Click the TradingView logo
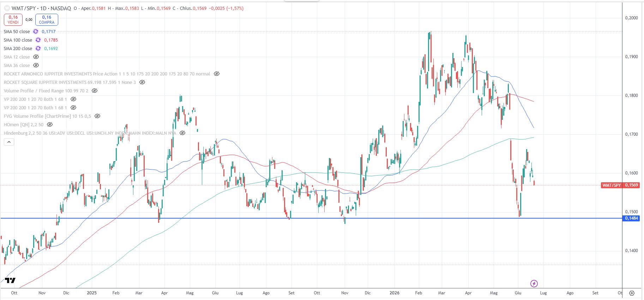 coord(10,281)
